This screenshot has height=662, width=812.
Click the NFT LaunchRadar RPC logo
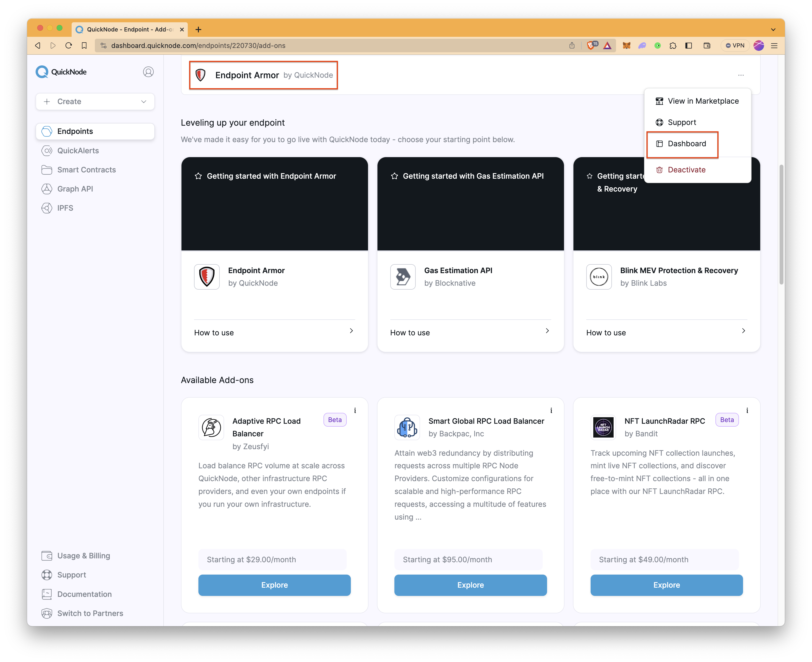tap(603, 427)
